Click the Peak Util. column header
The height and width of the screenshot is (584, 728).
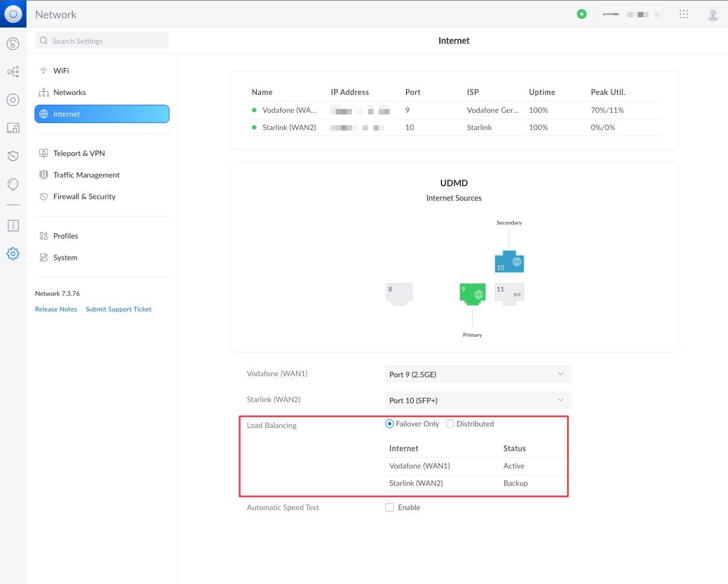(608, 92)
